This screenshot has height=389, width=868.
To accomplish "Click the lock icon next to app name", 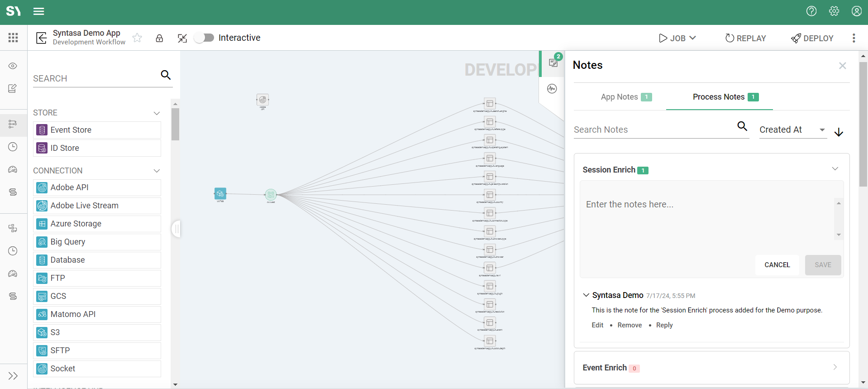I will point(159,38).
